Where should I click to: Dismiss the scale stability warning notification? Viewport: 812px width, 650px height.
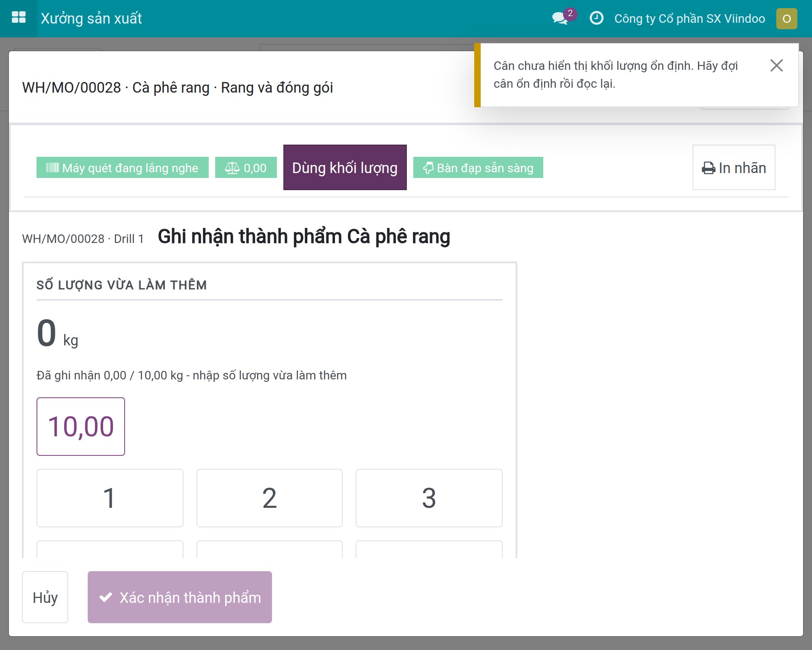pos(776,65)
